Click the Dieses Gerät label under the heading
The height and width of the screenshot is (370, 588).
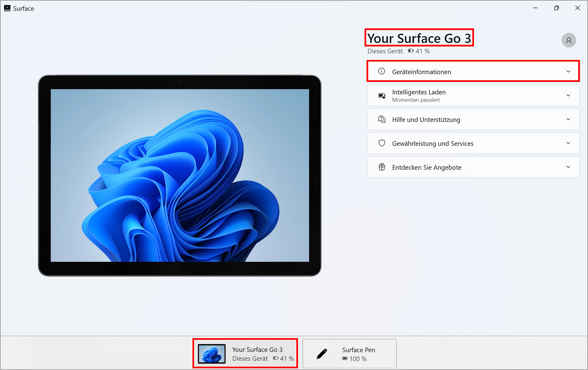tap(385, 51)
